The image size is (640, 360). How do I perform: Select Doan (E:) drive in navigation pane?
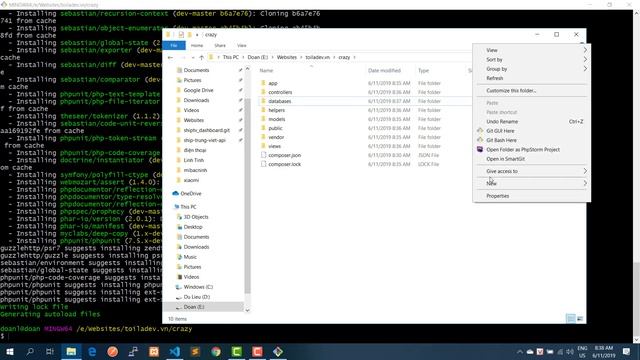(194, 307)
